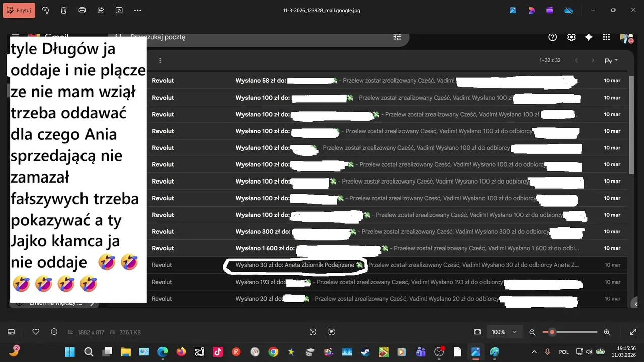Click the '1–32 z 32' message count

(550, 60)
